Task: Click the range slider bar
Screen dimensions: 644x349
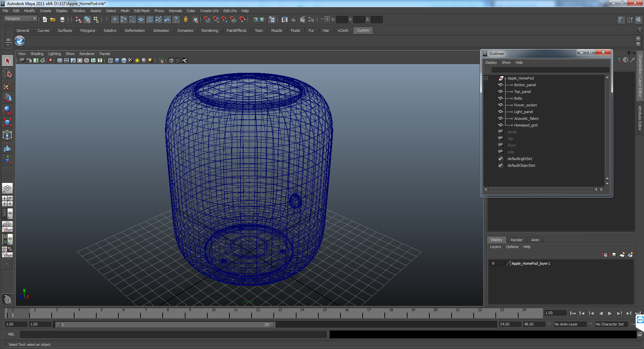Action: 165,325
